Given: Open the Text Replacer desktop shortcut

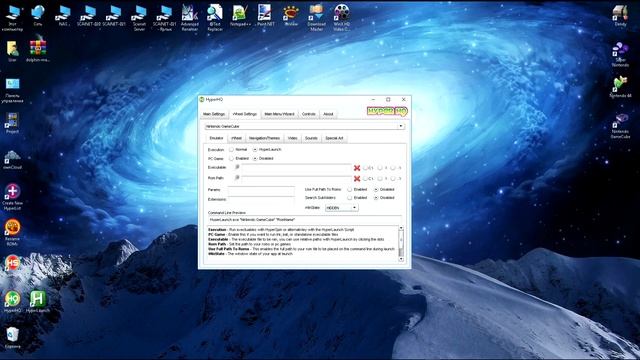Looking at the screenshot, I should coord(215,18).
